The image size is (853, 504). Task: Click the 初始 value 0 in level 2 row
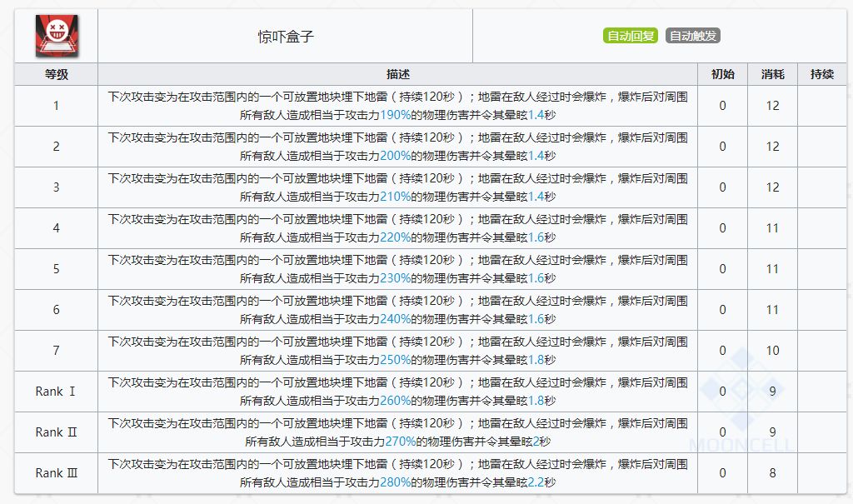[722, 147]
